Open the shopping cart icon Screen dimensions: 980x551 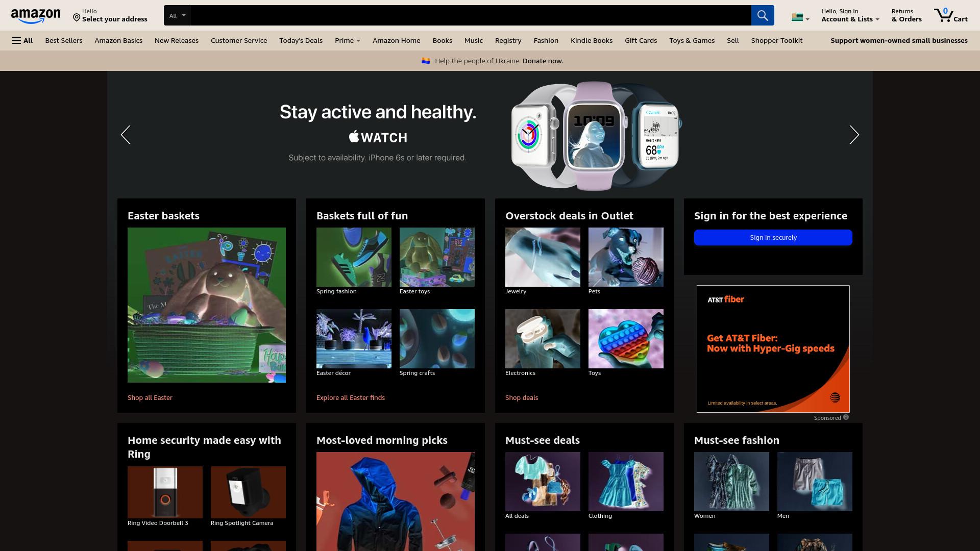pos(950,15)
